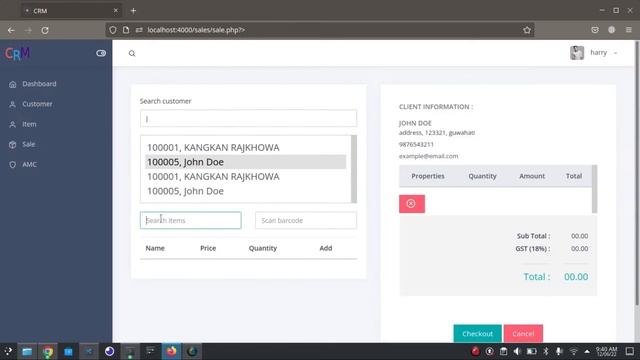
Task: Click the Properties column header
Action: 428,176
